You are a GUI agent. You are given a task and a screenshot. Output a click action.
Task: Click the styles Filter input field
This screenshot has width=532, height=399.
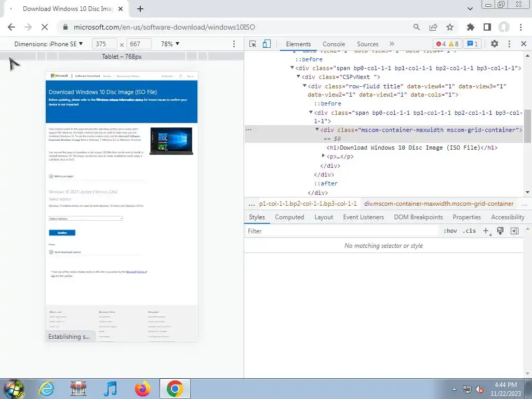341,231
